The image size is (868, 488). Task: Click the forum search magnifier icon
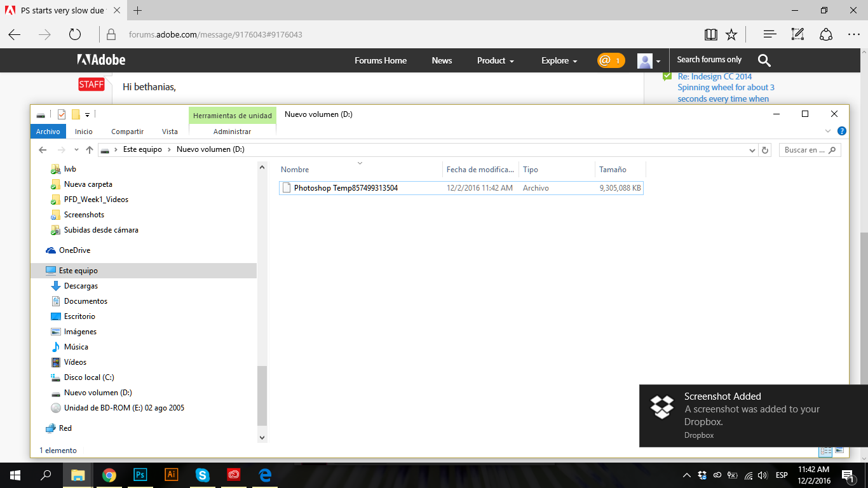[764, 60]
